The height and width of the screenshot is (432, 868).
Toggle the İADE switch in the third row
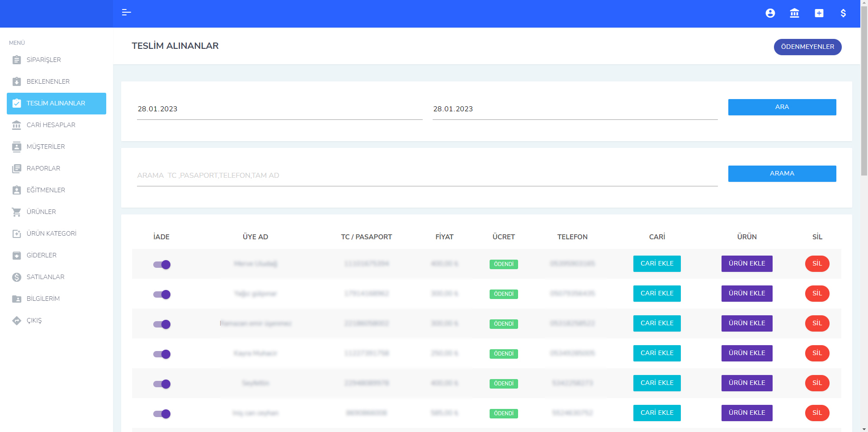pyautogui.click(x=162, y=324)
